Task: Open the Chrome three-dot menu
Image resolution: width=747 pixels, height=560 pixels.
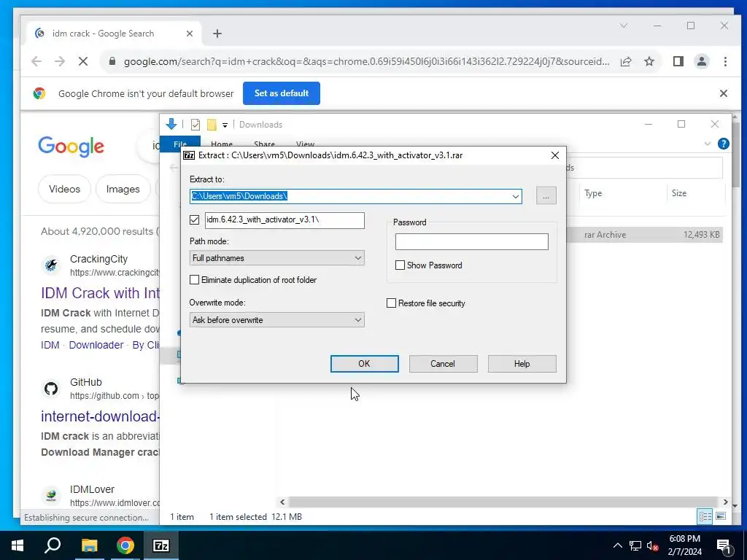Action: pos(725,61)
